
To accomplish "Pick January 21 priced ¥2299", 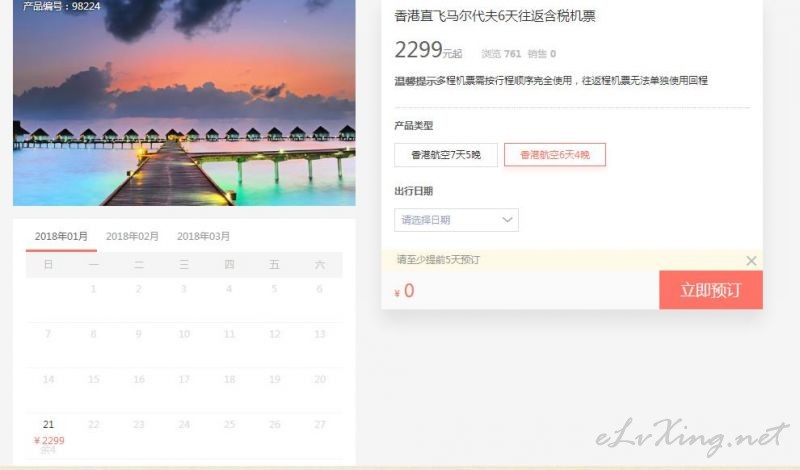I will [48, 435].
